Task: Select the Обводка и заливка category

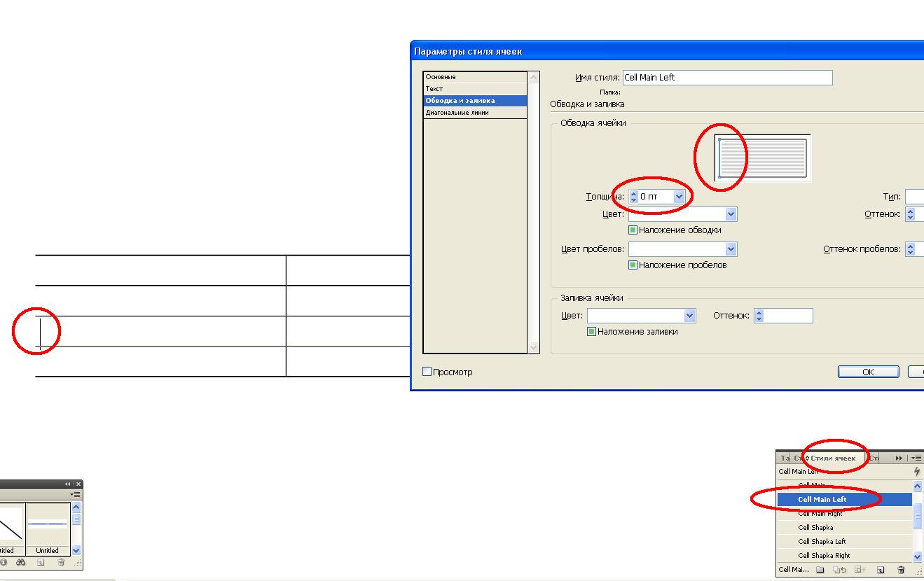Action: (475, 101)
